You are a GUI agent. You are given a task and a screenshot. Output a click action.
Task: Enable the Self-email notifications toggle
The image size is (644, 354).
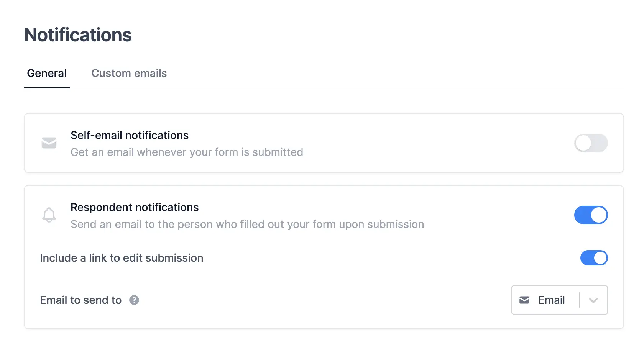coord(591,143)
